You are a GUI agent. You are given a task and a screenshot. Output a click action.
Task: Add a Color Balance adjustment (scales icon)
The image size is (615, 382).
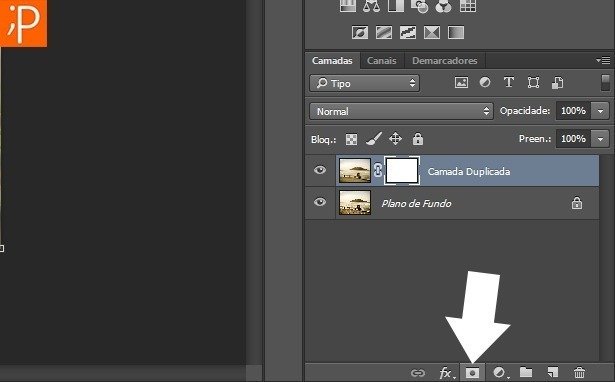pyautogui.click(x=371, y=6)
